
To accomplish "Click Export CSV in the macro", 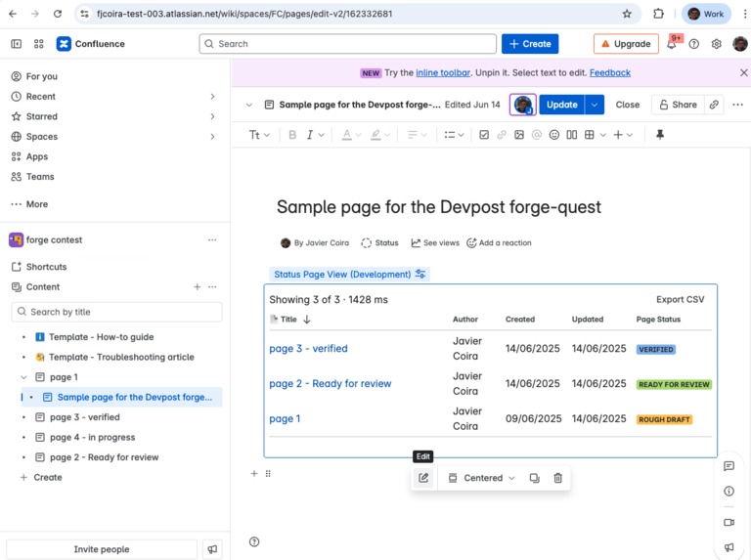I will [681, 300].
